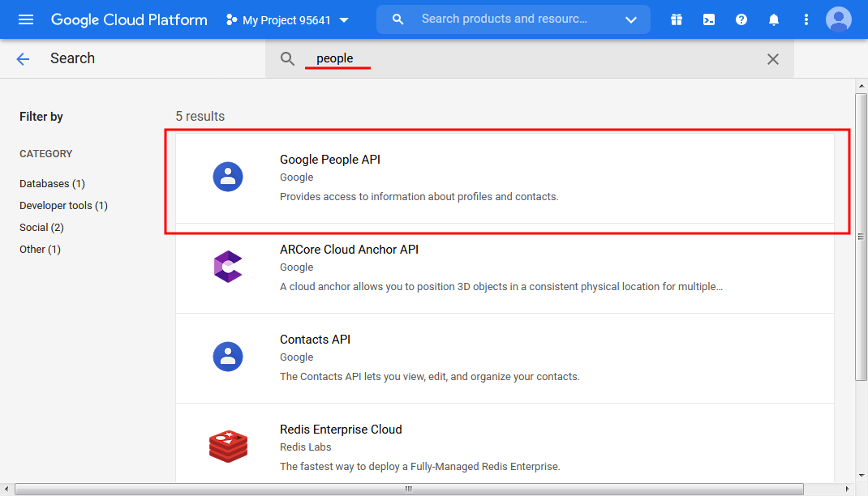Click the Google Cloud Platform logo text

(129, 20)
